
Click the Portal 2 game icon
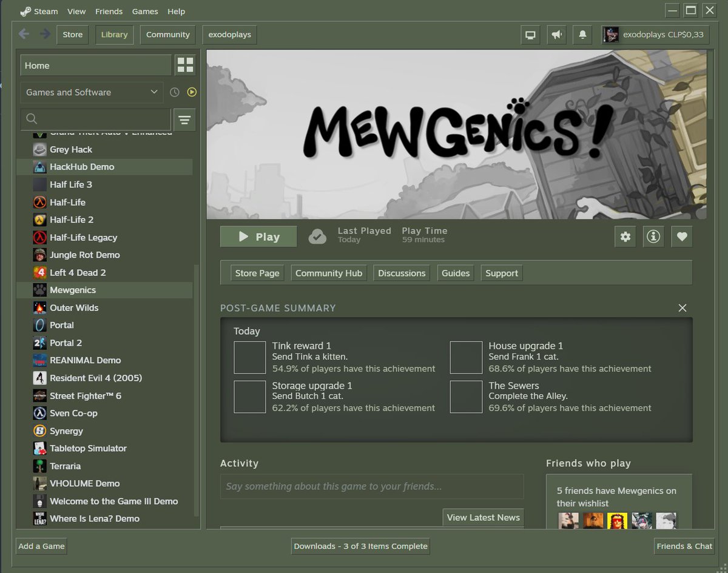coord(39,343)
